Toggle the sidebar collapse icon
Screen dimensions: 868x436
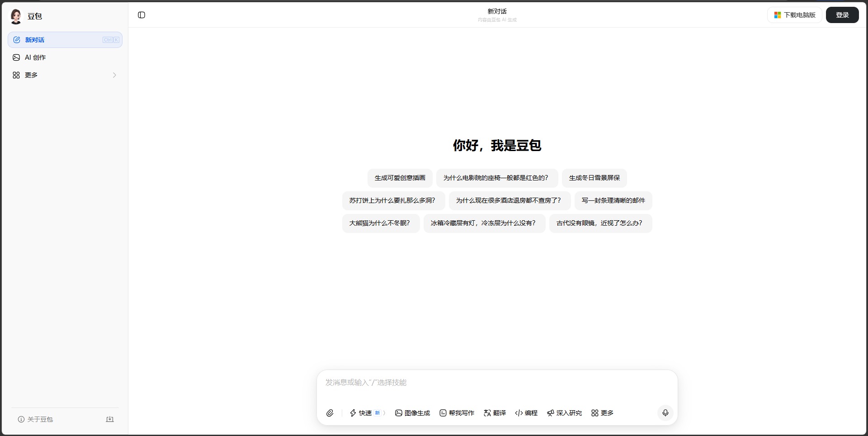142,15
